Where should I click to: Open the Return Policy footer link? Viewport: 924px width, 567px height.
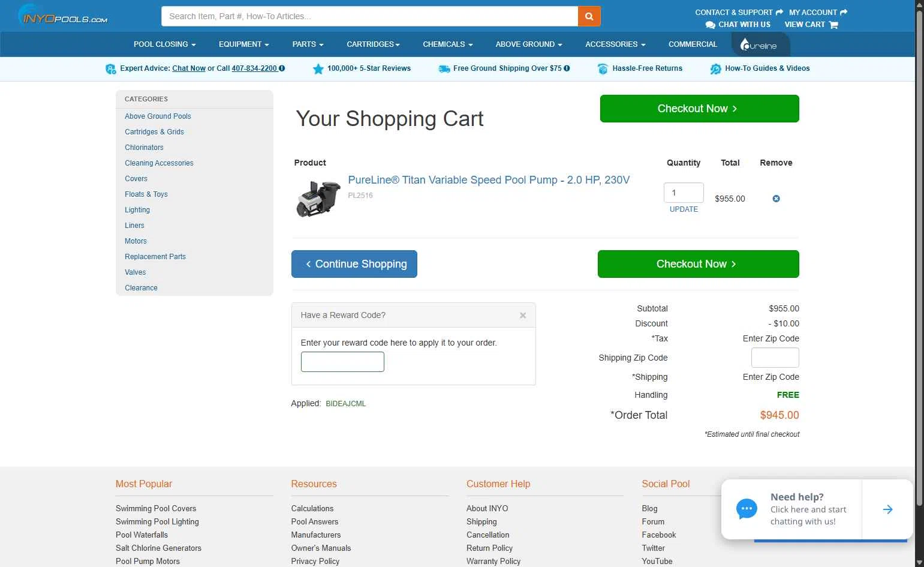(x=489, y=548)
